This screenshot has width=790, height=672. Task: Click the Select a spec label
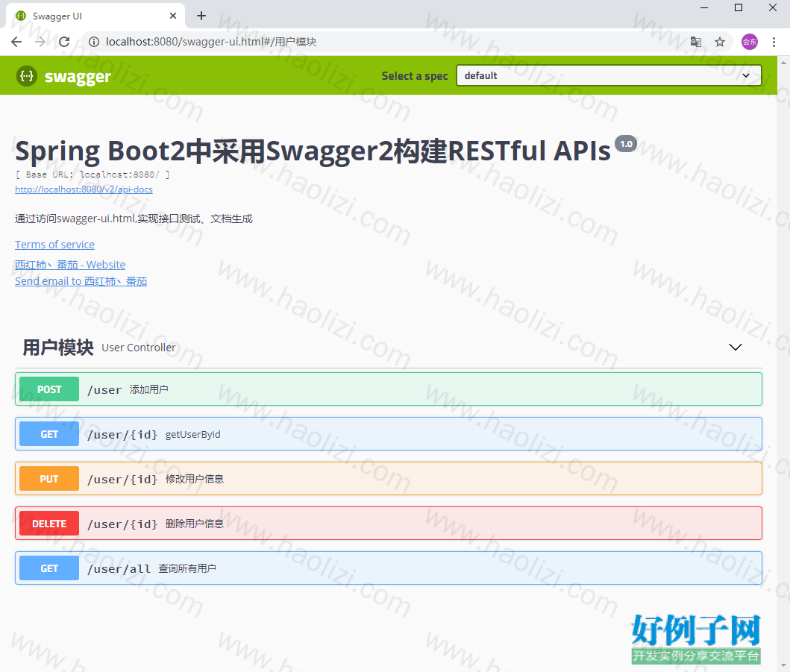tap(415, 76)
